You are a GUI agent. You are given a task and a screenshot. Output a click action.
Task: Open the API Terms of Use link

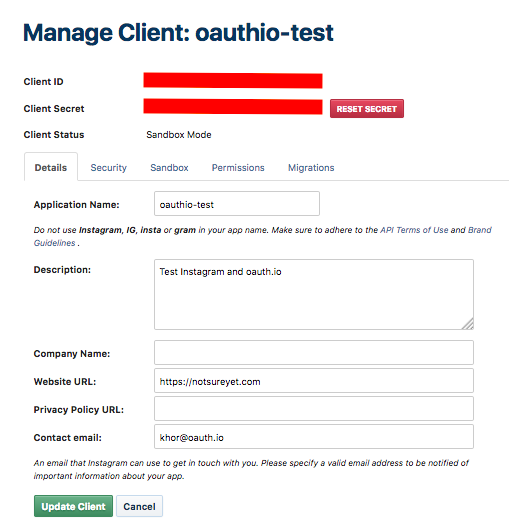coord(414,230)
